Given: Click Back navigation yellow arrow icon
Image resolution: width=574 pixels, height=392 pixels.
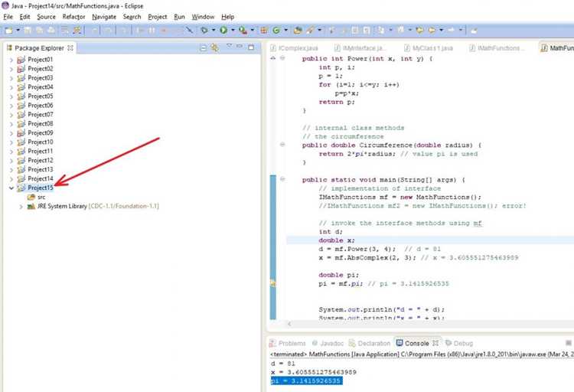Looking at the screenshot, I should click(x=432, y=31).
